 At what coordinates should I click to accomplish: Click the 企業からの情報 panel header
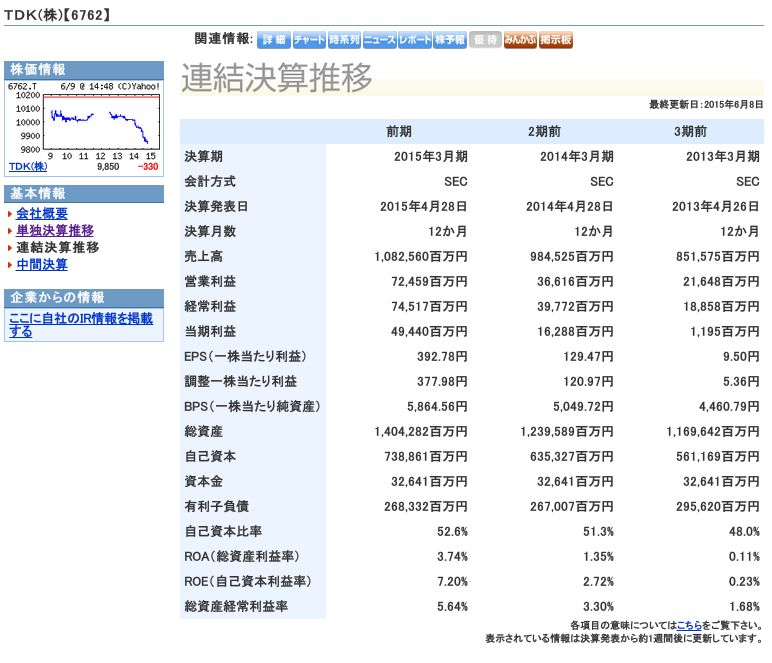tap(84, 297)
